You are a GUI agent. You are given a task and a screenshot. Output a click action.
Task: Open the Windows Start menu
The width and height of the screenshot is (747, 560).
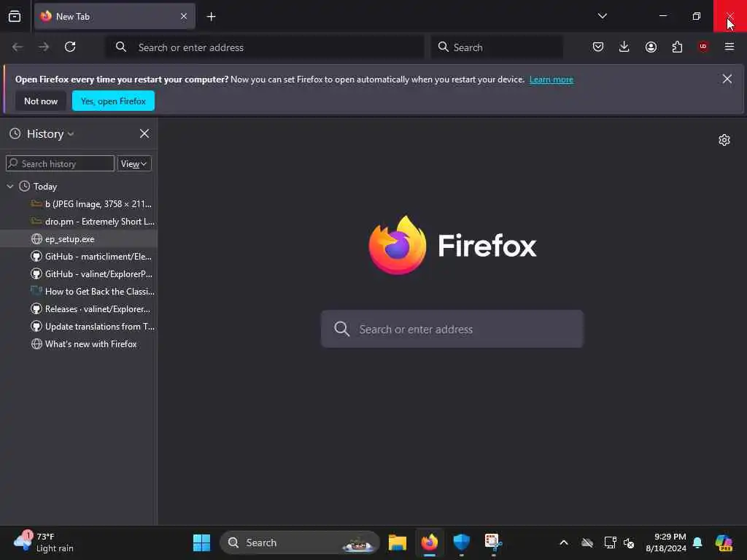(201, 542)
